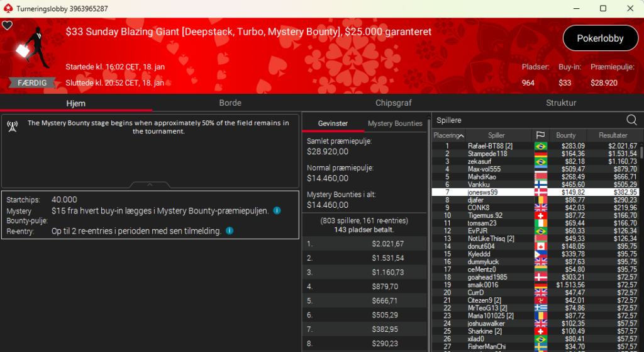The height and width of the screenshot is (352, 644).
Task: Click the player search magnifier icon
Action: (x=631, y=120)
